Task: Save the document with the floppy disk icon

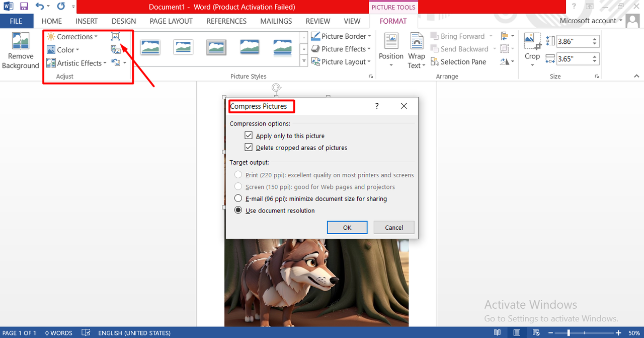Action: point(24,7)
